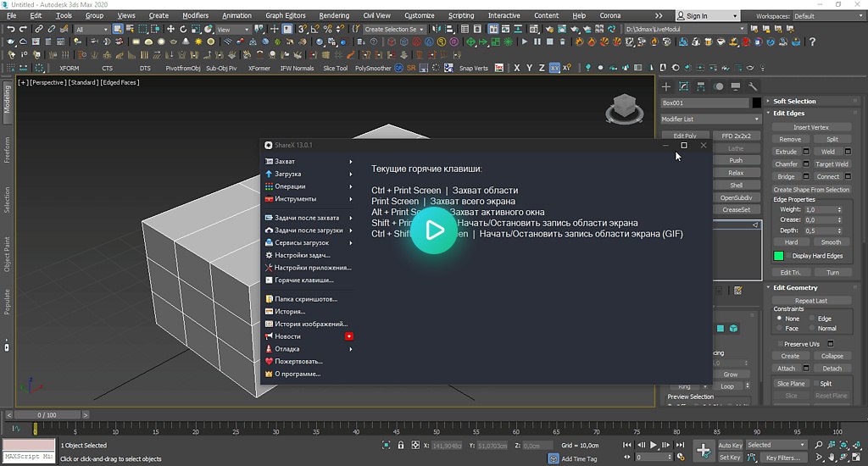Screen dimensions: 868x466
Task: Restrict to Y axis button
Action: pos(529,68)
